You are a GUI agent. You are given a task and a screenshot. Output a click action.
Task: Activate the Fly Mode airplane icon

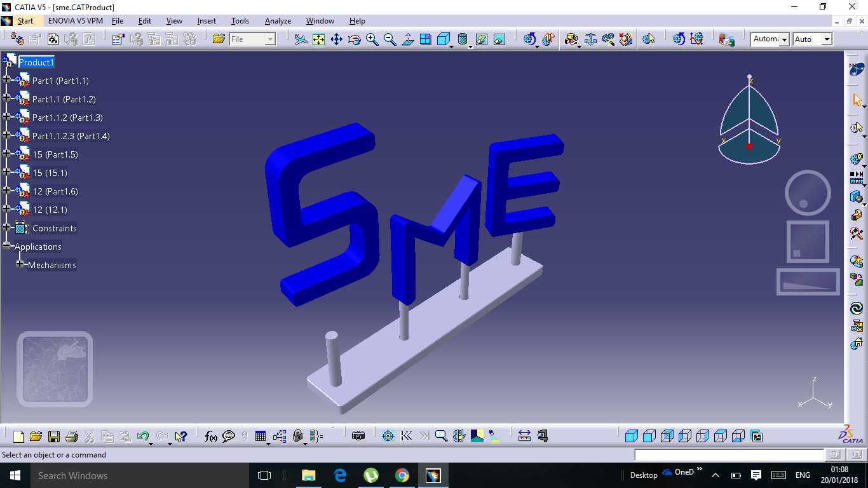point(301,39)
